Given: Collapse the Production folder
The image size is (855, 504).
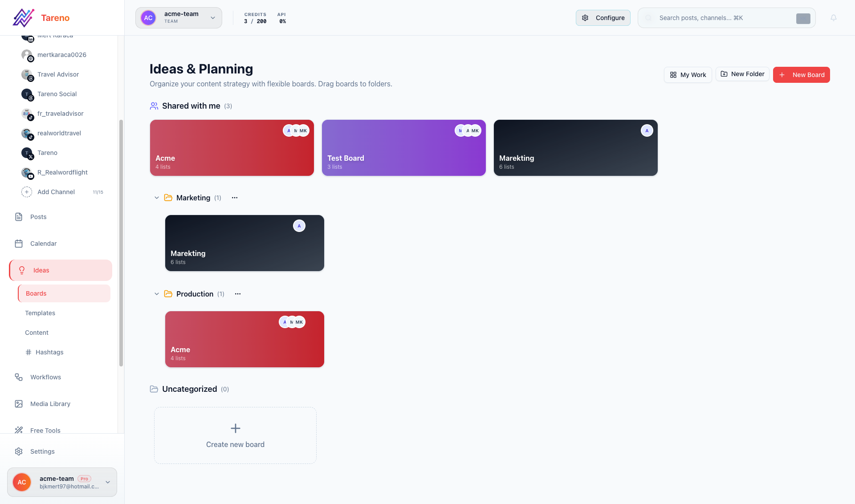Looking at the screenshot, I should coord(156,294).
